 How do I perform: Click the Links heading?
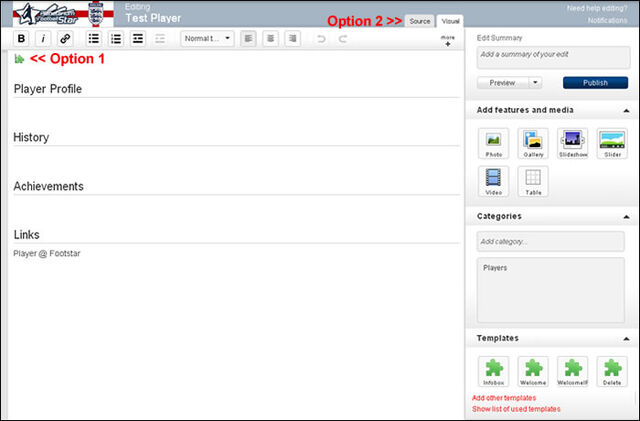tap(27, 235)
